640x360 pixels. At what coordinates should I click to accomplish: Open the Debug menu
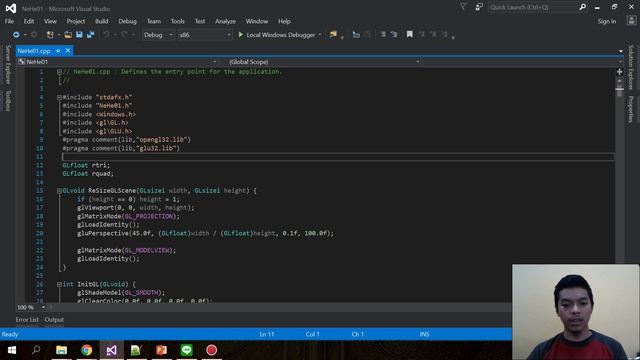click(127, 21)
